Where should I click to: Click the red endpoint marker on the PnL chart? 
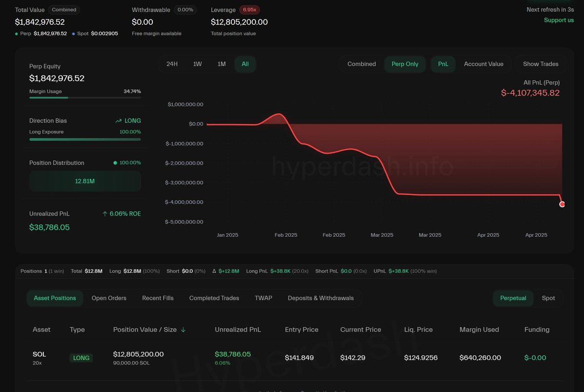pos(562,204)
